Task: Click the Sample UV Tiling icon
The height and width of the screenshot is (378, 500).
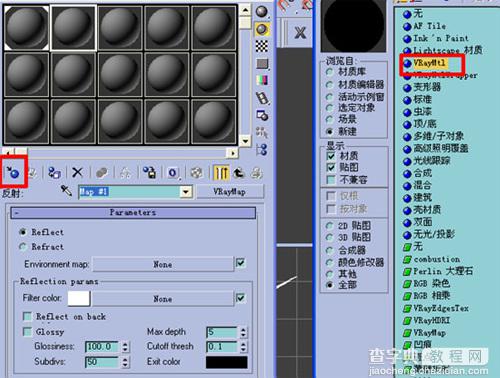Action: pos(262,64)
